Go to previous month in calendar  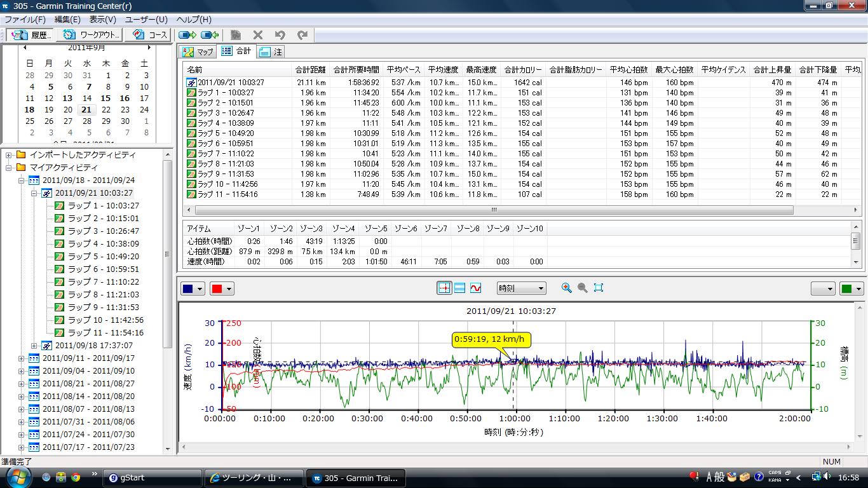(25, 48)
